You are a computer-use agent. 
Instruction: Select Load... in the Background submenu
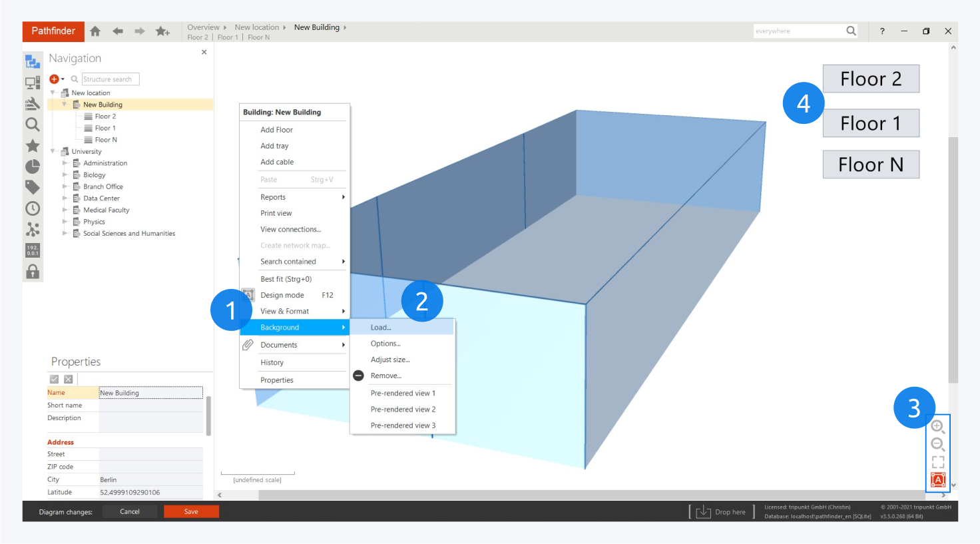pyautogui.click(x=381, y=328)
